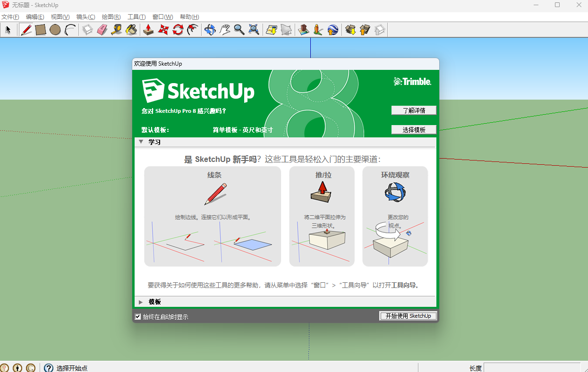Click the 默认模板 label

155,130
